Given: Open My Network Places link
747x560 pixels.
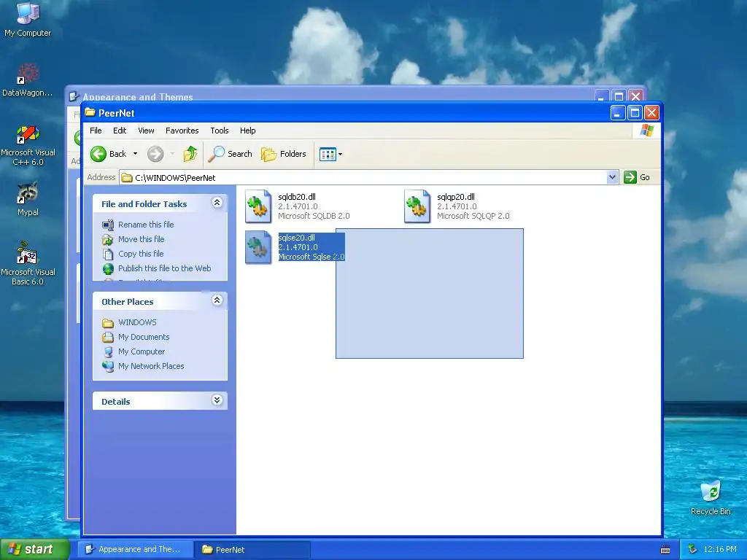Looking at the screenshot, I should (151, 366).
